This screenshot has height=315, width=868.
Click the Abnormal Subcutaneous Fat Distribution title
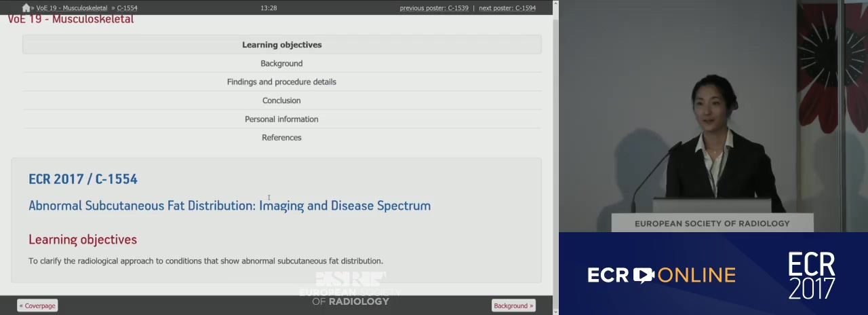tap(229, 206)
